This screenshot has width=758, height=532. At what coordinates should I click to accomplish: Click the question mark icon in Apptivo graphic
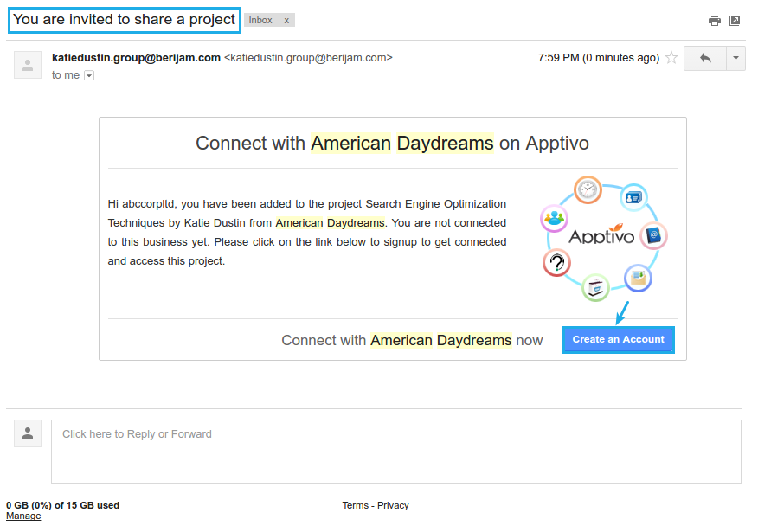[557, 263]
